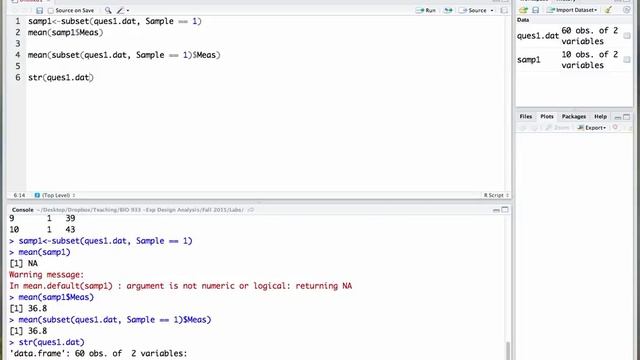The width and height of the screenshot is (640, 360).
Task: Open workspace with folder icon
Action: (523, 10)
